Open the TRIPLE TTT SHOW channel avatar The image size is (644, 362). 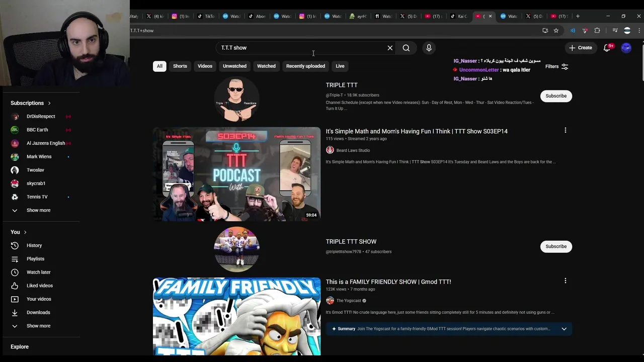pos(236,249)
